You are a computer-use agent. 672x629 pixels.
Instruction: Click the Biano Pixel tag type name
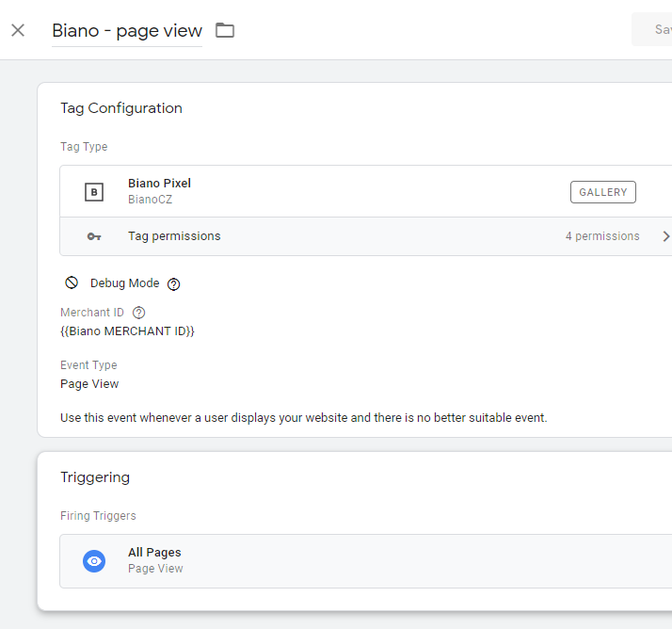159,183
